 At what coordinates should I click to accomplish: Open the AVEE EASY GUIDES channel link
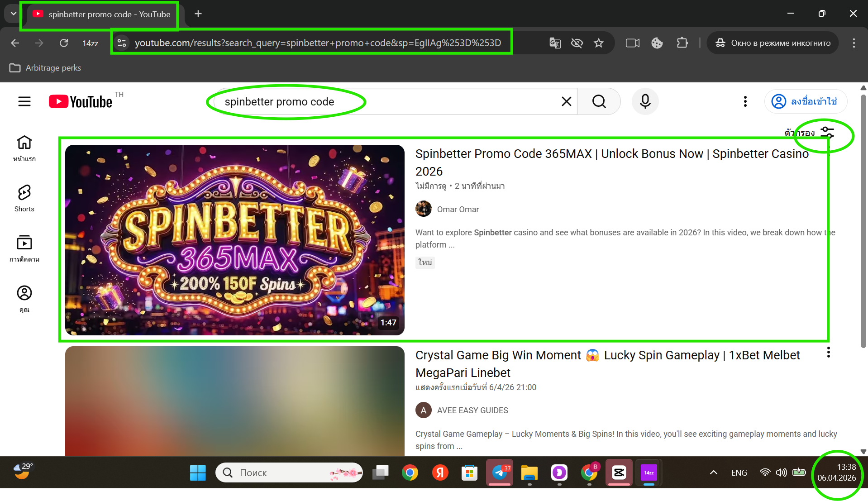point(472,410)
